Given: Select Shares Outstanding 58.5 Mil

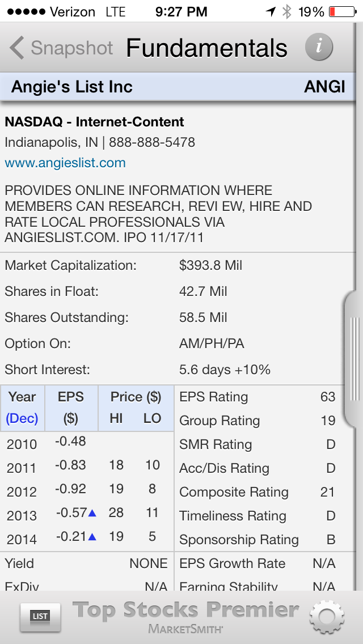Looking at the screenshot, I should pos(203,317).
